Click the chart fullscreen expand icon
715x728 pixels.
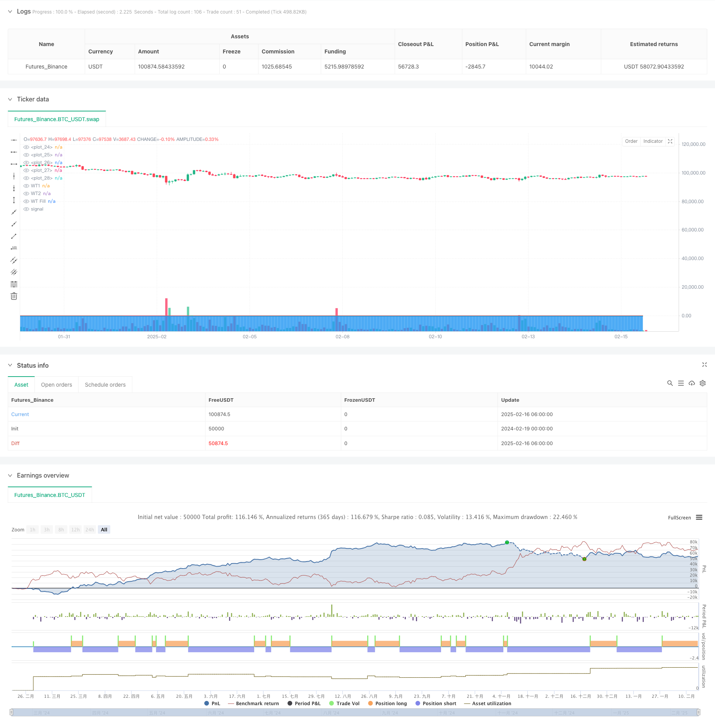point(670,141)
